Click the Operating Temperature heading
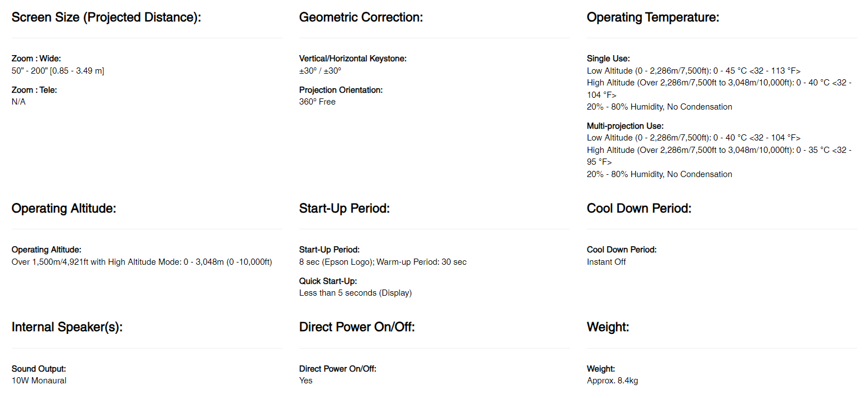Viewport: 868px width, 398px height. tap(653, 17)
